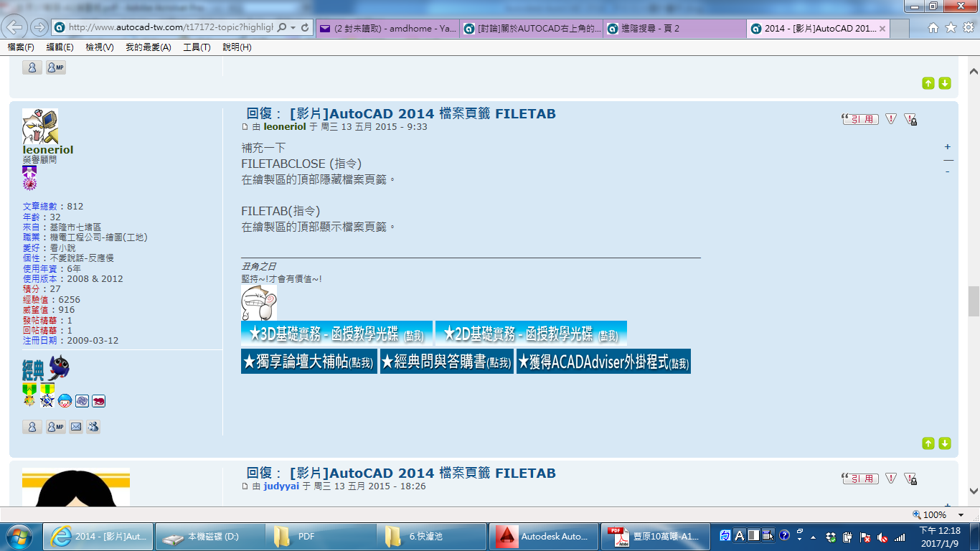Screen dimensions: 980x551
Task: Open first post title 回復 AutoCAD 2014 FILETAB
Action: click(x=401, y=113)
